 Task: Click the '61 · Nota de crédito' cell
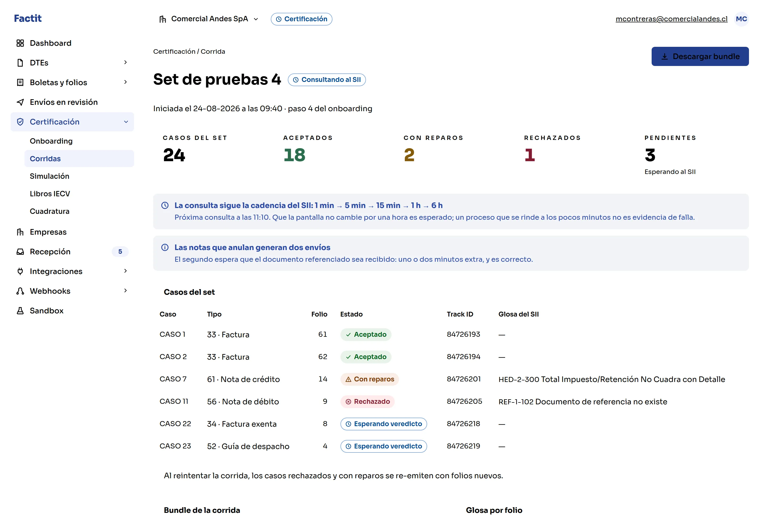pyautogui.click(x=243, y=379)
